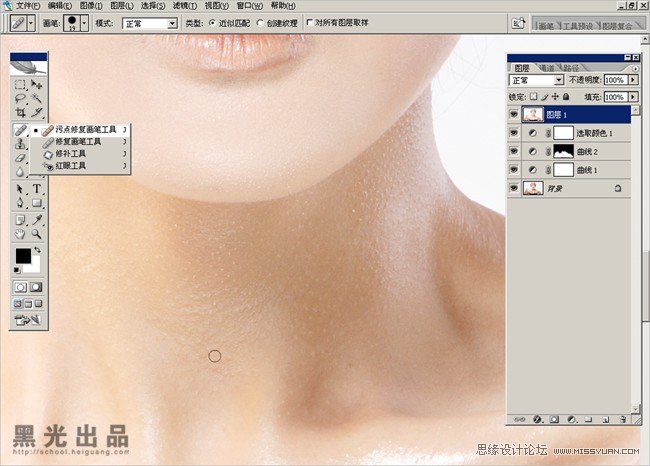Open 填充 slider arrow
The width and height of the screenshot is (650, 466).
633,97
